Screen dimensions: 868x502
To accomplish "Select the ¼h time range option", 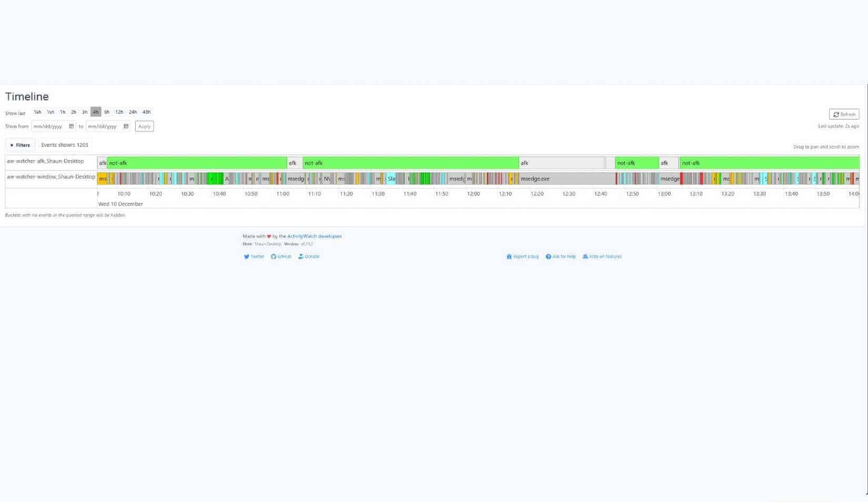I will tap(37, 112).
